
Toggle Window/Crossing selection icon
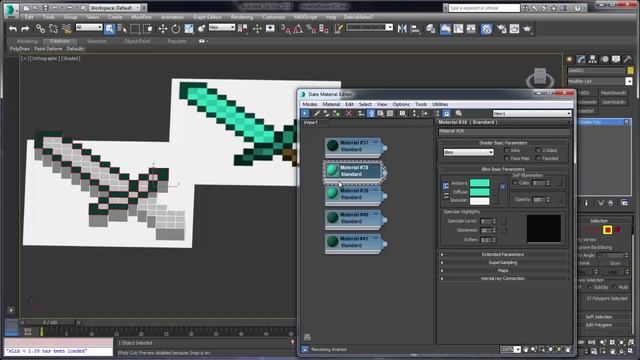click(x=148, y=29)
